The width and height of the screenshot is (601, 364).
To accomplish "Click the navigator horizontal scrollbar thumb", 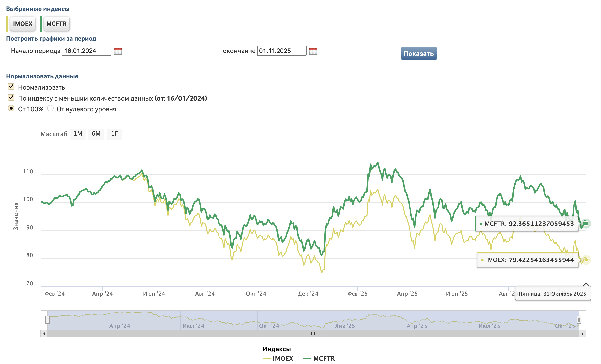I will [x=313, y=334].
